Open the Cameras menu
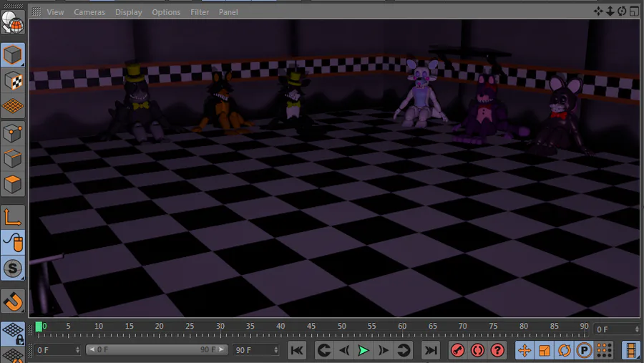 (x=89, y=12)
